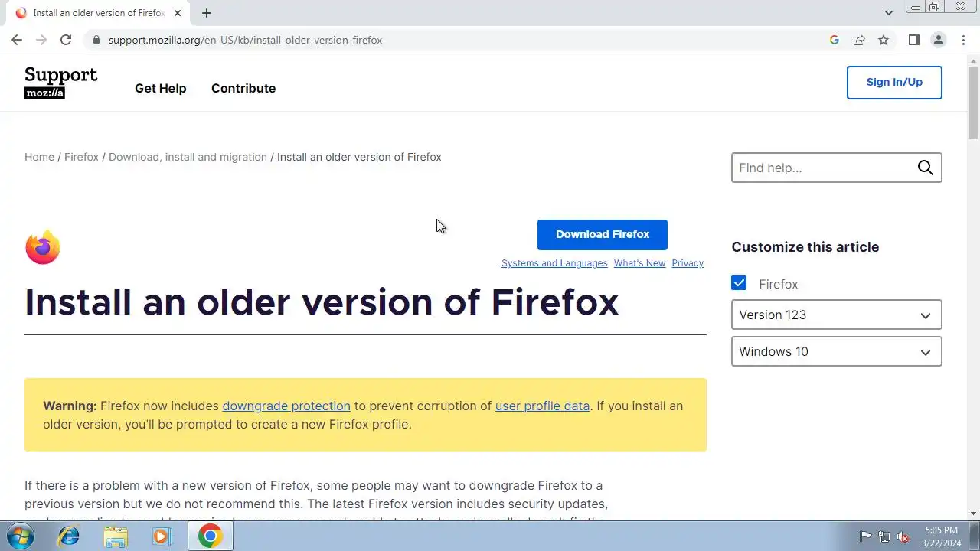Open a new tab with plus icon
This screenshot has width=980, height=551.
pos(207,13)
